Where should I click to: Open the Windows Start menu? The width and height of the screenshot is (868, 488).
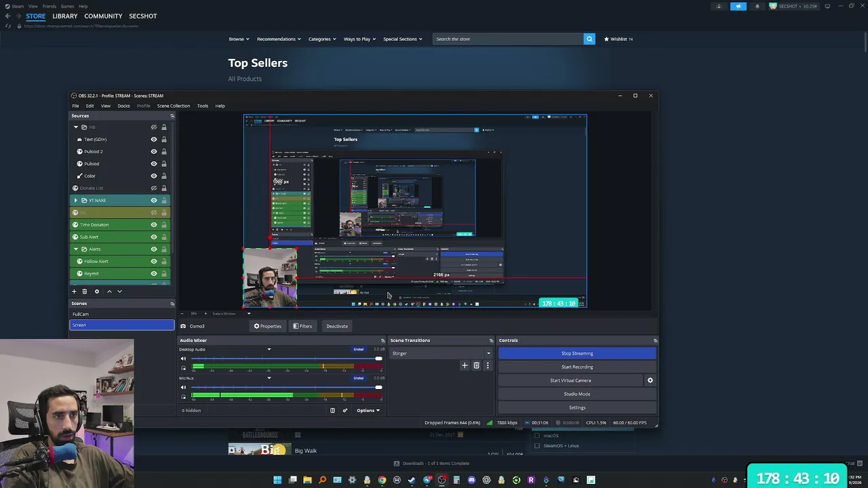click(277, 480)
